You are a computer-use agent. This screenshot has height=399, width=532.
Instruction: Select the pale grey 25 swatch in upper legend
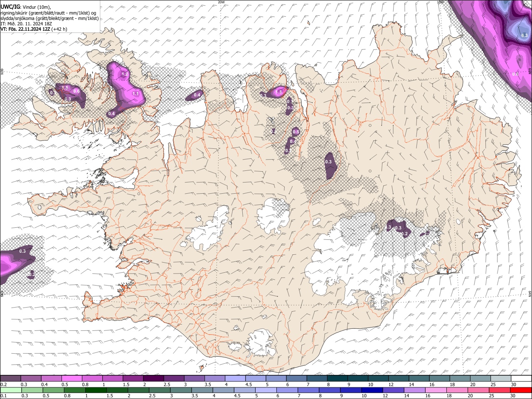pos(501,379)
